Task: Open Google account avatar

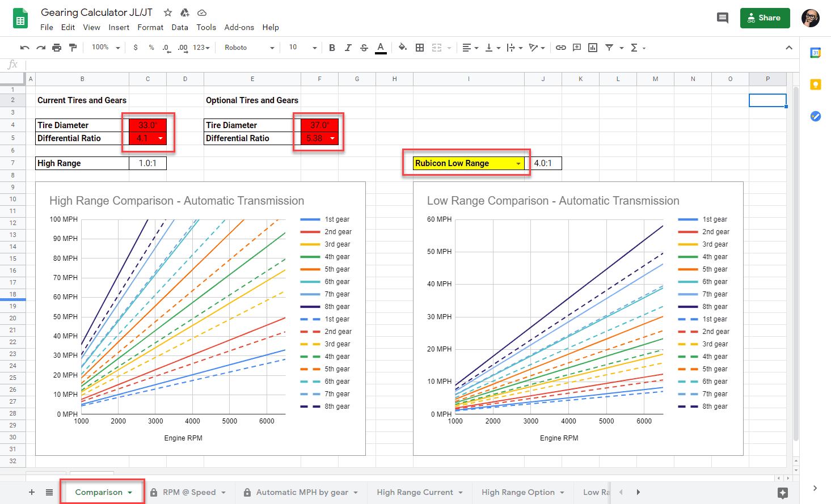Action: (x=811, y=18)
